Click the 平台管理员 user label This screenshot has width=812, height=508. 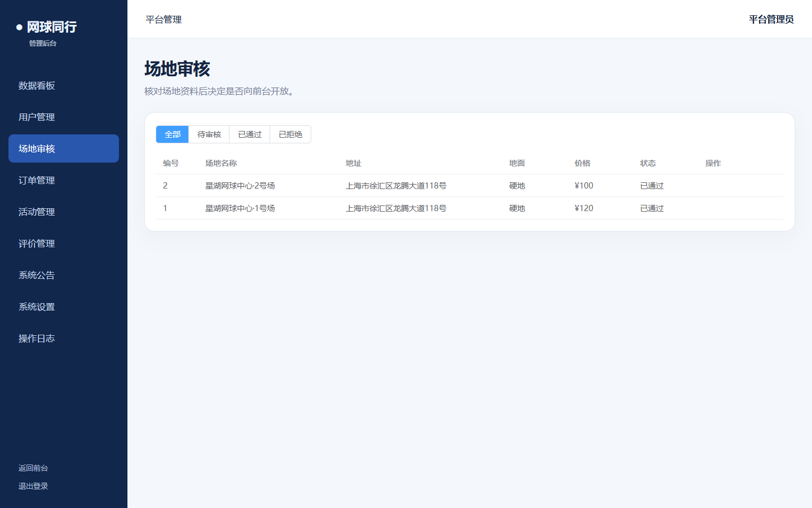pos(771,19)
